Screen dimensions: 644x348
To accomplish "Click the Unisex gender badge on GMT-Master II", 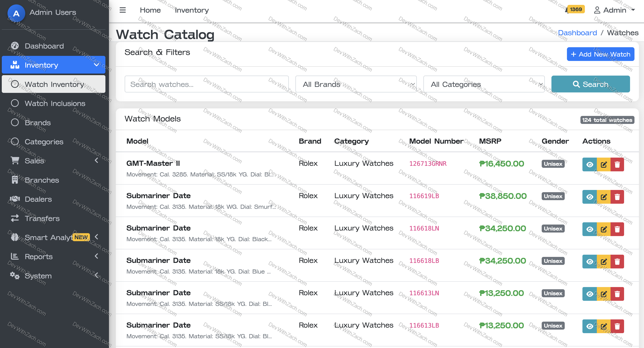I will [553, 164].
